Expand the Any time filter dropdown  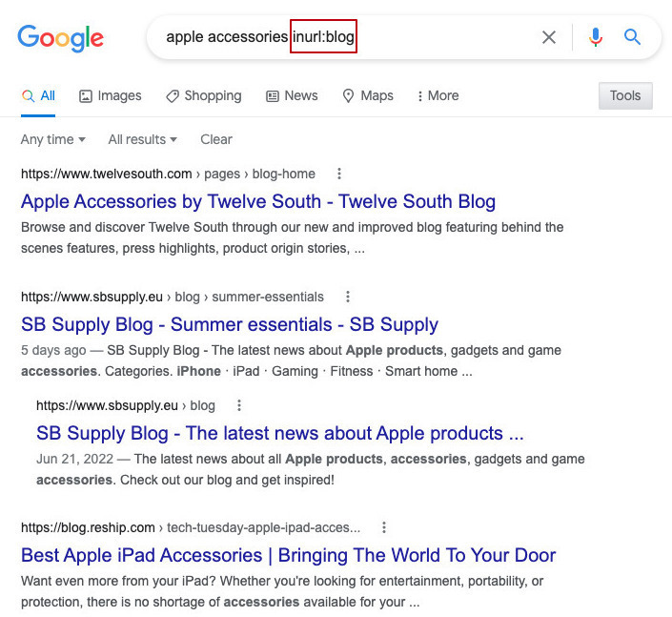[53, 139]
